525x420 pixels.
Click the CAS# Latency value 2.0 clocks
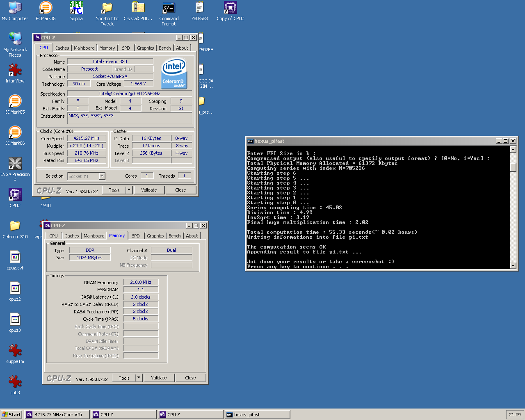pos(141,297)
